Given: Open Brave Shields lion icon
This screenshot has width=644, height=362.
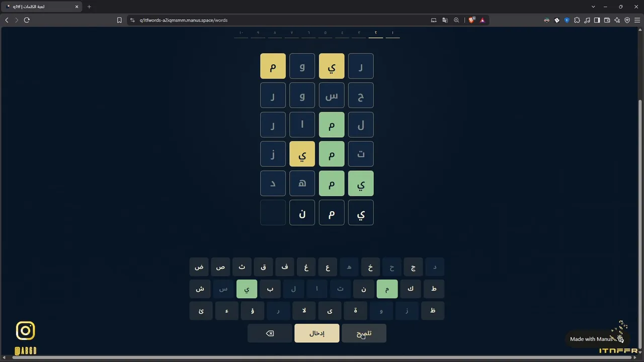Looking at the screenshot, I should [x=471, y=20].
